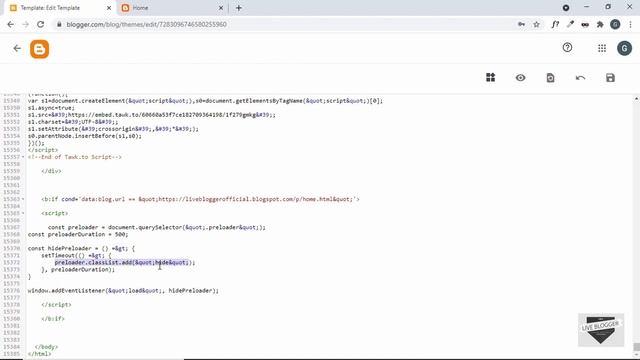This screenshot has height=360, width=640.
Task: Click the const hidePreloader line
Action: click(81, 248)
